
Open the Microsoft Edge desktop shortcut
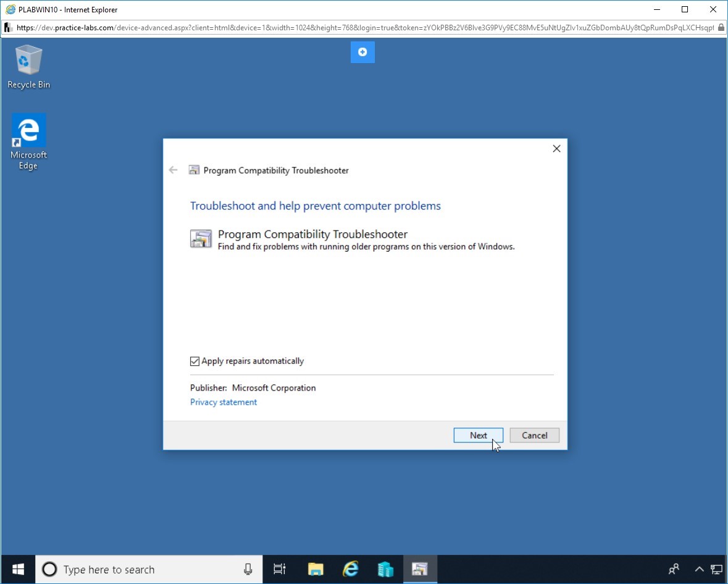(x=29, y=142)
